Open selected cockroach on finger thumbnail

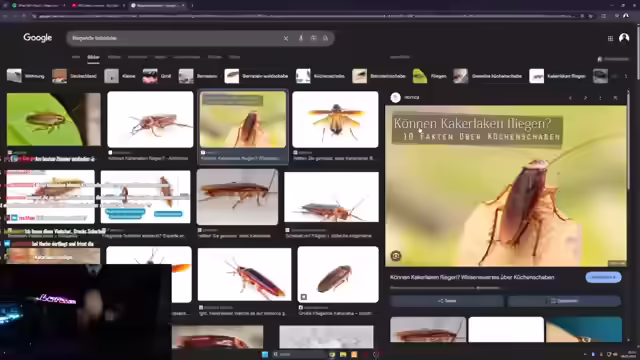[x=243, y=119]
